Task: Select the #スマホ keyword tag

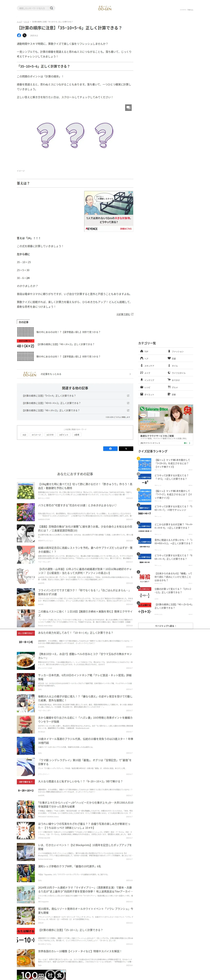Action: 50,435
